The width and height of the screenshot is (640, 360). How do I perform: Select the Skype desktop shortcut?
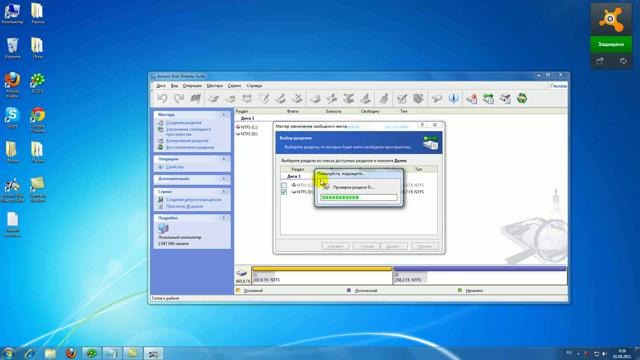coord(12,118)
